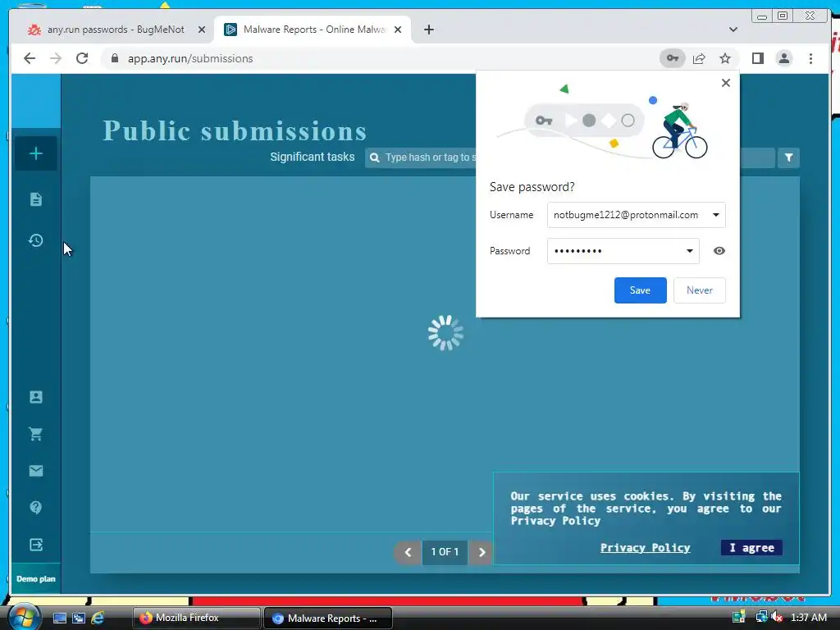Expand the Password dropdown arrow
The image size is (840, 630).
pos(689,251)
